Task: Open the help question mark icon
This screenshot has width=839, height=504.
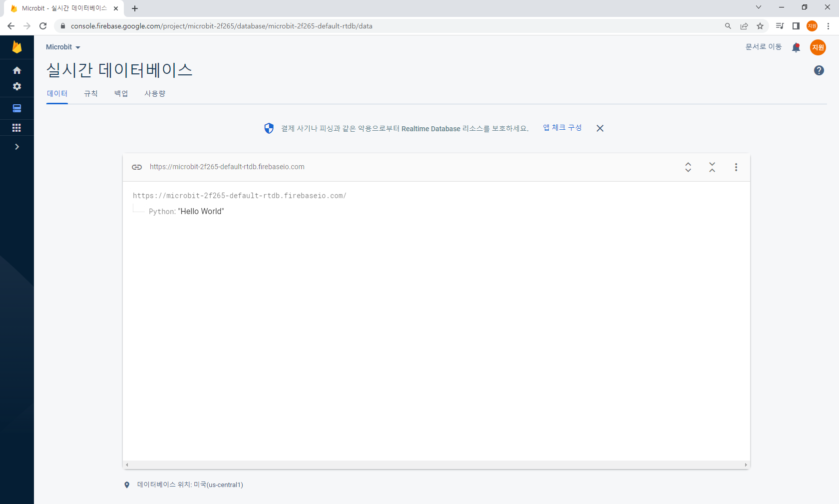Action: tap(819, 70)
